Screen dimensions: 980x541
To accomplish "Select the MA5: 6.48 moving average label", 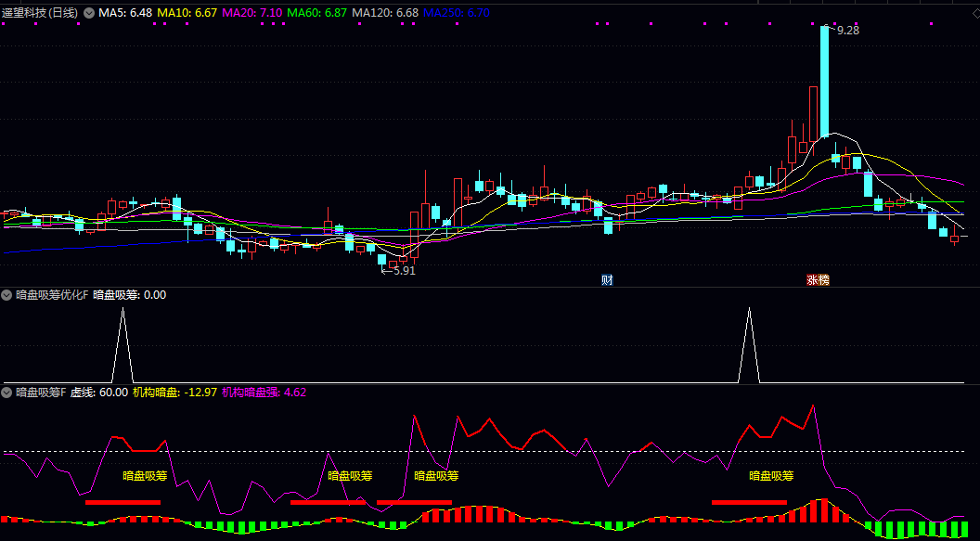I will (125, 13).
